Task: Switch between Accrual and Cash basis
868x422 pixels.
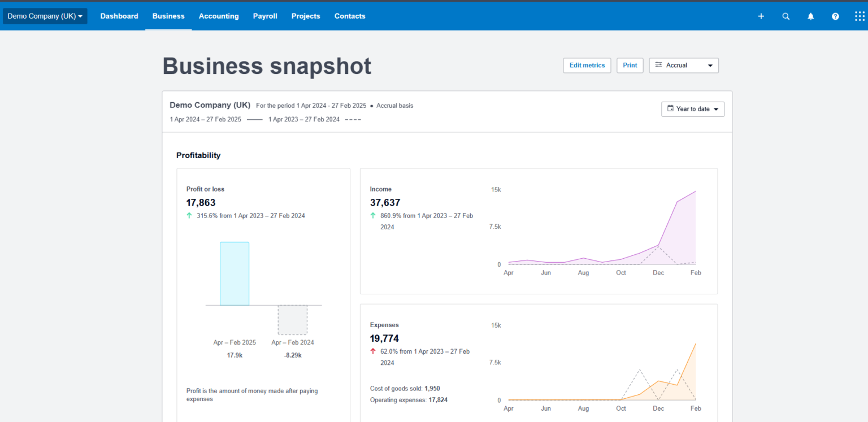Action: (684, 65)
